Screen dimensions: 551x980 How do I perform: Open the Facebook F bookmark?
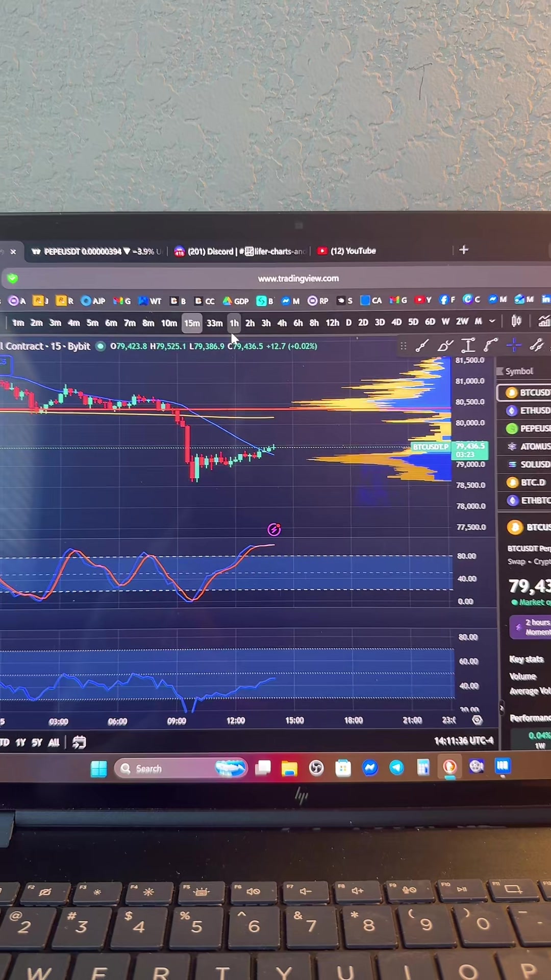click(447, 300)
